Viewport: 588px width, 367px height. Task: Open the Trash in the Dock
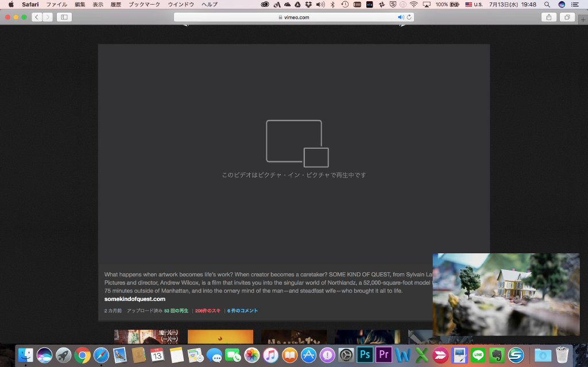pyautogui.click(x=562, y=355)
